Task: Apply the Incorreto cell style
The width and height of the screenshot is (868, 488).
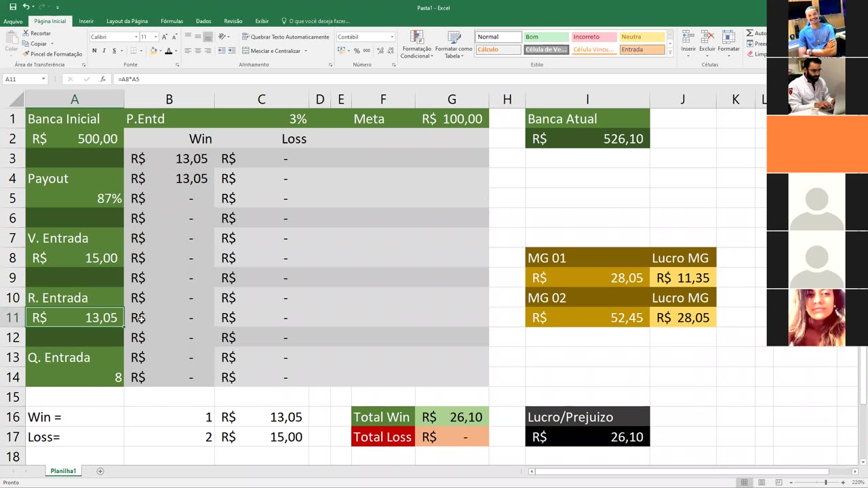Action: [594, 37]
